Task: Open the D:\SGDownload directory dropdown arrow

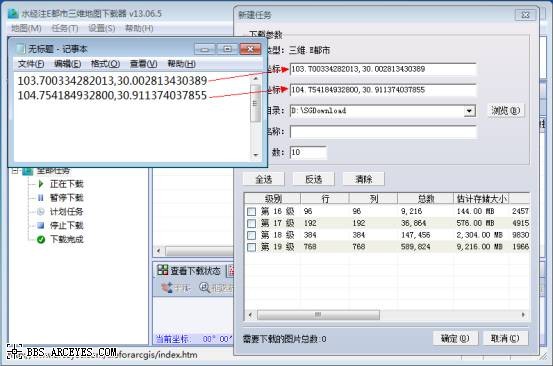Action: 469,111
